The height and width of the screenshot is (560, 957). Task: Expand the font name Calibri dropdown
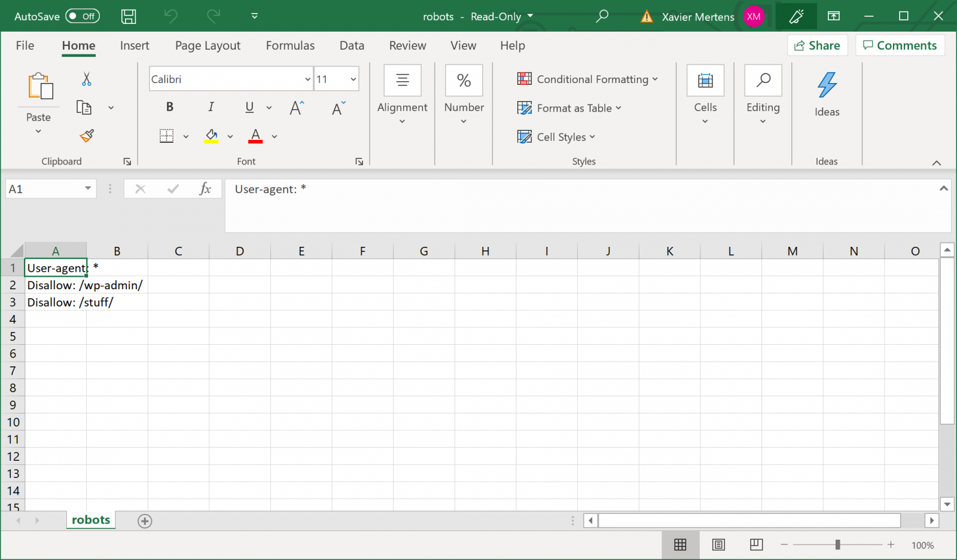click(x=307, y=79)
